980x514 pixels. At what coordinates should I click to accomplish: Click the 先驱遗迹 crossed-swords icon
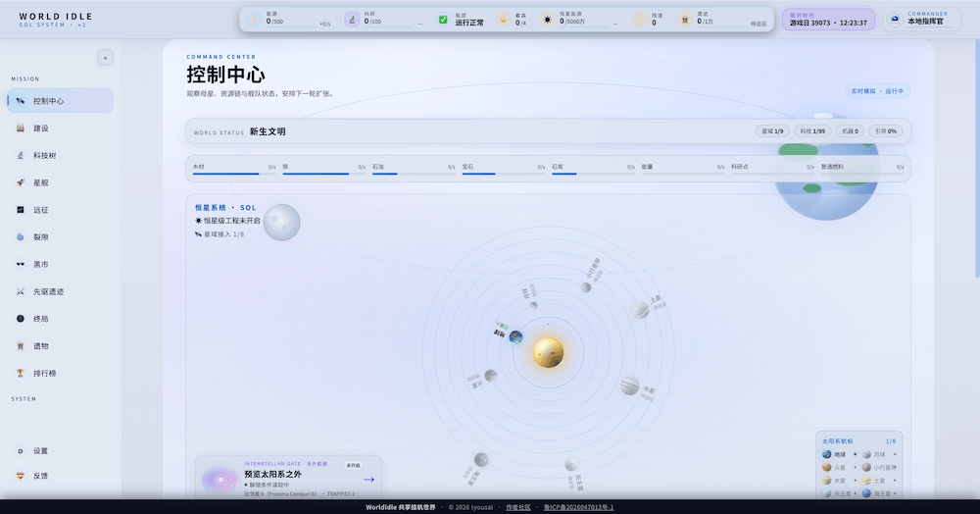pyautogui.click(x=20, y=291)
